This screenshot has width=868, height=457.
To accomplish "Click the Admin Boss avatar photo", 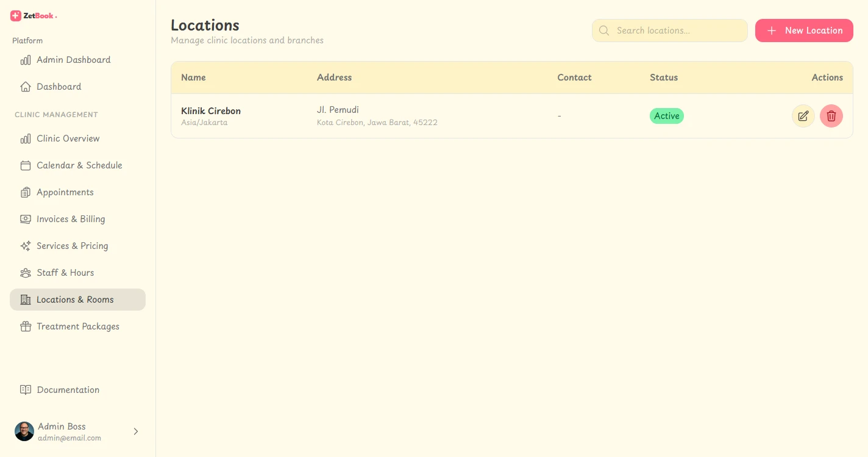I will point(24,431).
